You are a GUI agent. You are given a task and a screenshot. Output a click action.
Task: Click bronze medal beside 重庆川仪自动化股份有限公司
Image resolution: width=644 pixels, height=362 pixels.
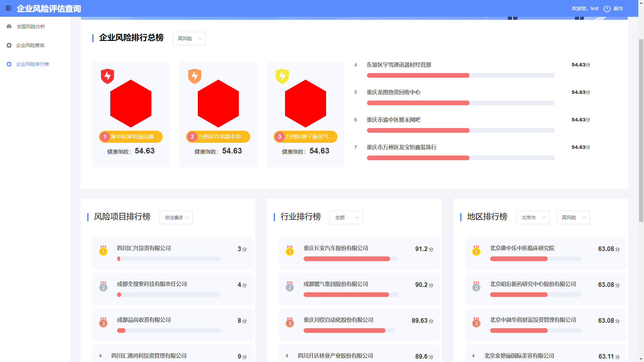290,322
